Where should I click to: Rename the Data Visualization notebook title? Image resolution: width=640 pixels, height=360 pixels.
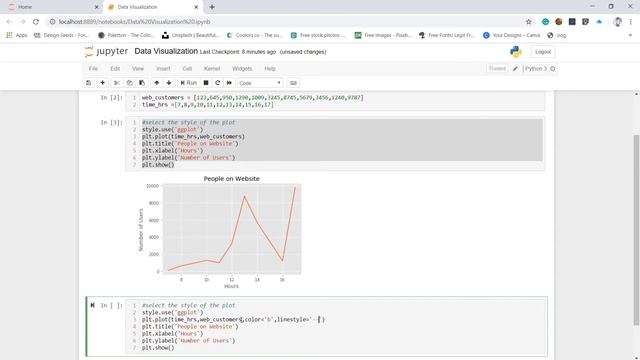[x=166, y=51]
